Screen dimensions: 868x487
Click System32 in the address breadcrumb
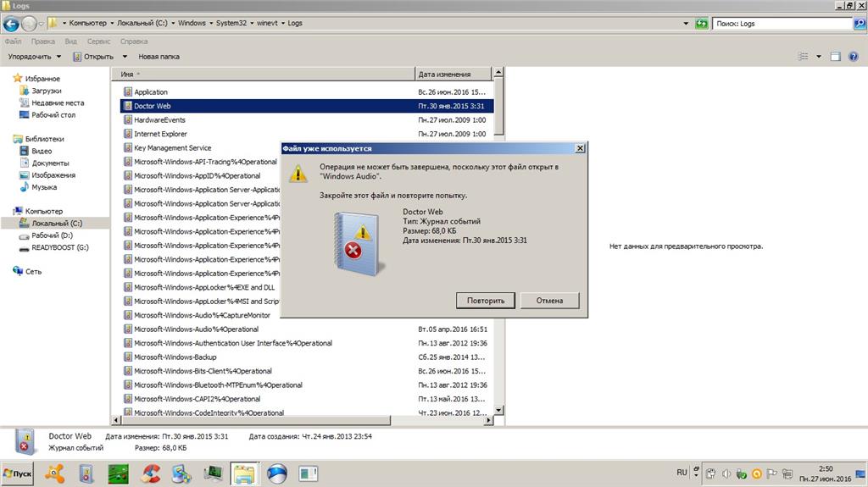231,23
